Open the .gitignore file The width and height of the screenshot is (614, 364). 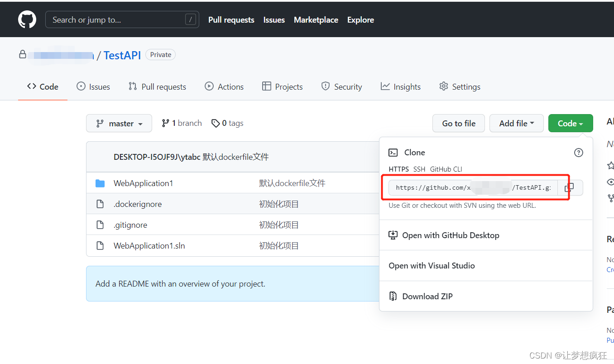130,225
